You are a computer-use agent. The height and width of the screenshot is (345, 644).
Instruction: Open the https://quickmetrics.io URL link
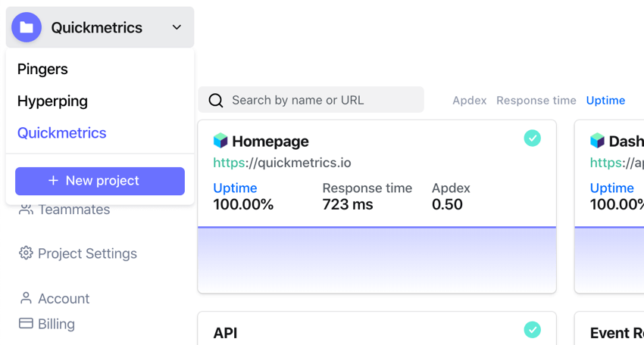click(282, 163)
